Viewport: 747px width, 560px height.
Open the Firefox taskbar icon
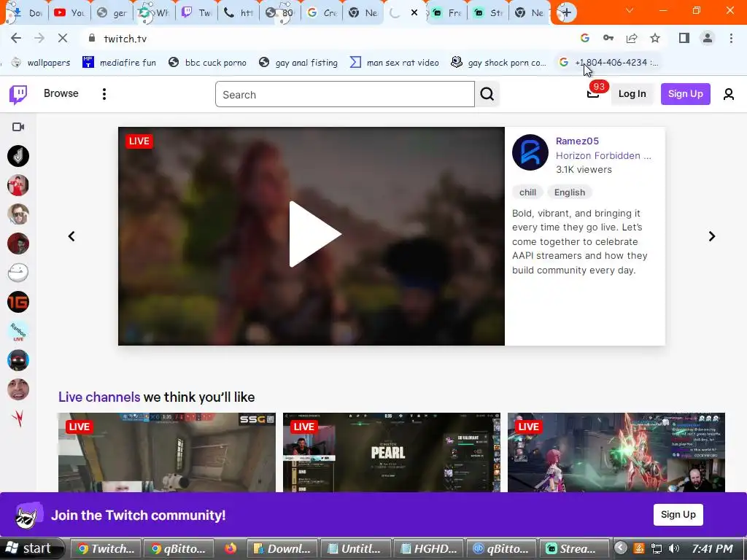click(231, 548)
